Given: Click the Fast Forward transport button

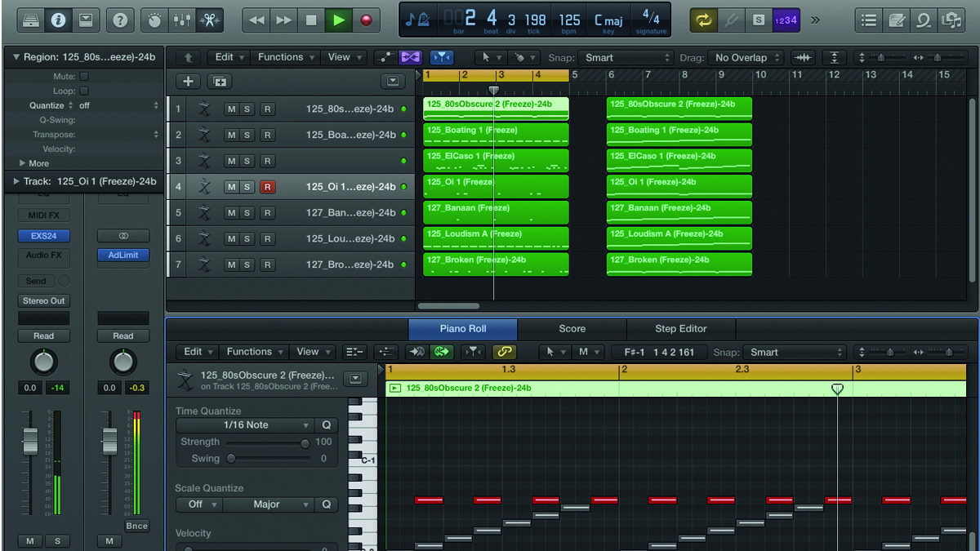Looking at the screenshot, I should click(284, 20).
